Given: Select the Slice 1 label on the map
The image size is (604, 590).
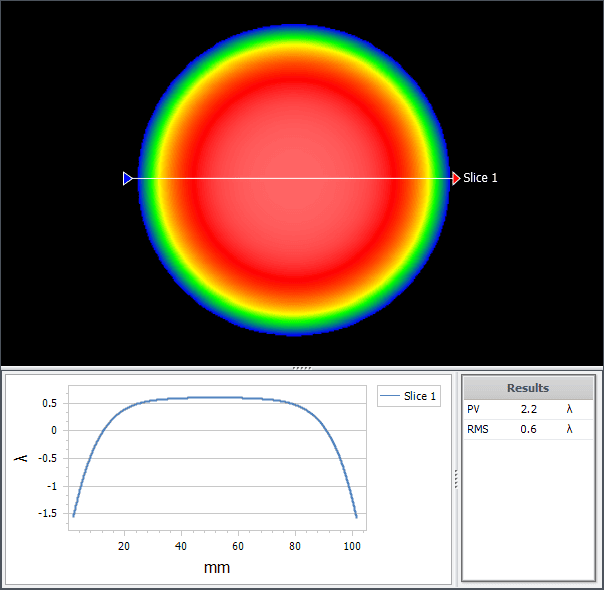Looking at the screenshot, I should [x=480, y=178].
